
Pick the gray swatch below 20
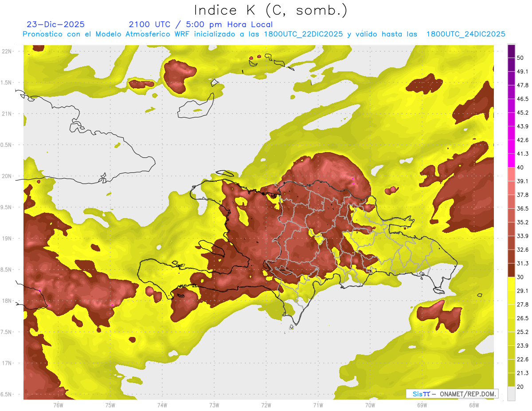pos(511,394)
